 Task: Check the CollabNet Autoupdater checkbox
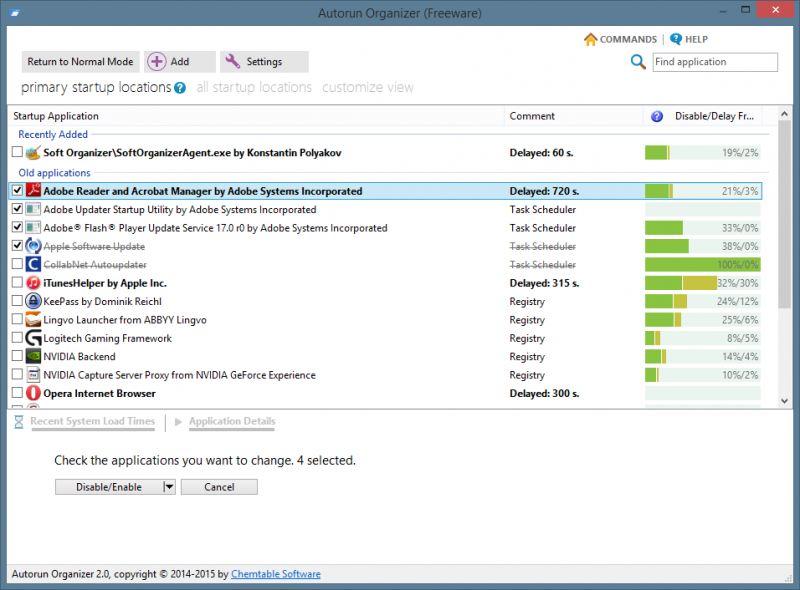pos(17,263)
